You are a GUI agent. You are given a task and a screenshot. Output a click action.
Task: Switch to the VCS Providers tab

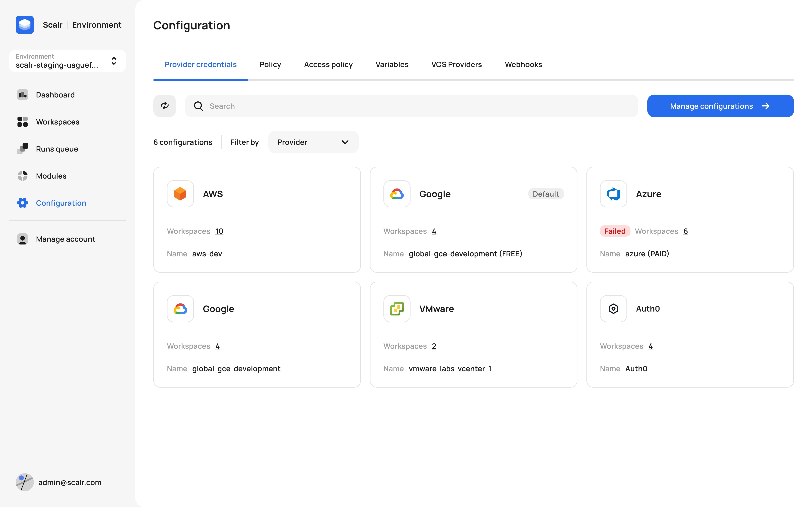(456, 64)
